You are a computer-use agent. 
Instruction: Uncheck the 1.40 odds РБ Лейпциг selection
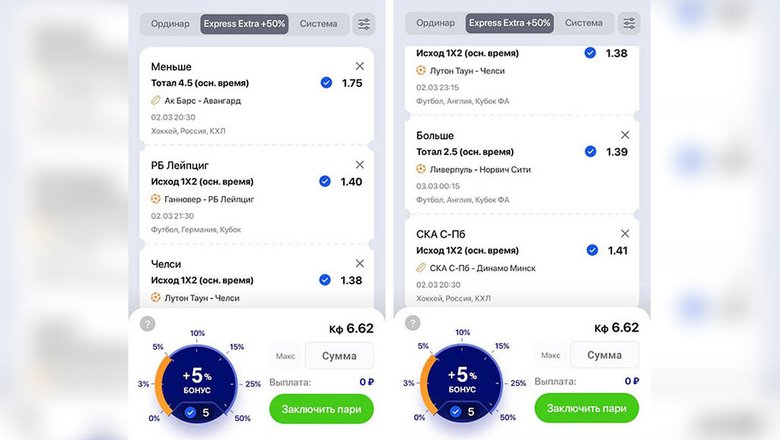325,181
